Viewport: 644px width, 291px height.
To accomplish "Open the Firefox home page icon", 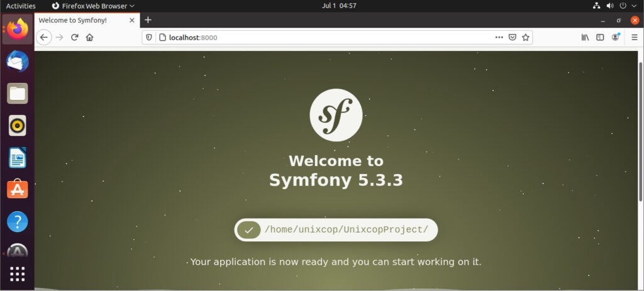I will (x=89, y=37).
